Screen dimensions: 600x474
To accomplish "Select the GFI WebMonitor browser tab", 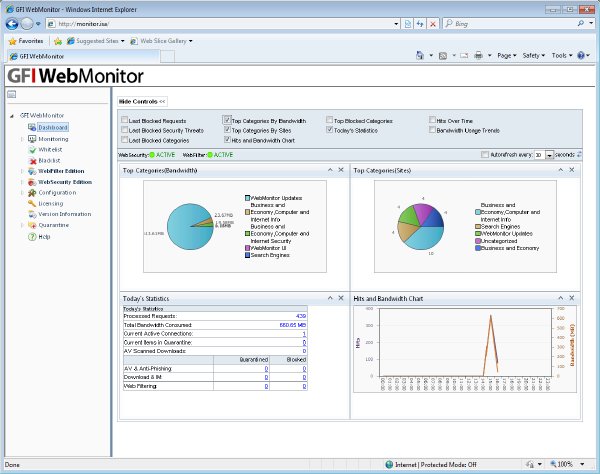I will [x=82, y=56].
